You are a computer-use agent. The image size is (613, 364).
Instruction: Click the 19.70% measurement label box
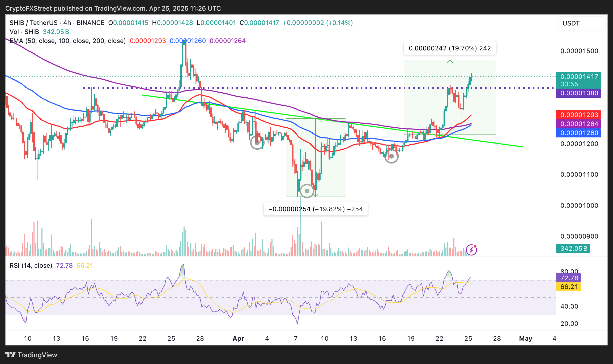pyautogui.click(x=450, y=48)
